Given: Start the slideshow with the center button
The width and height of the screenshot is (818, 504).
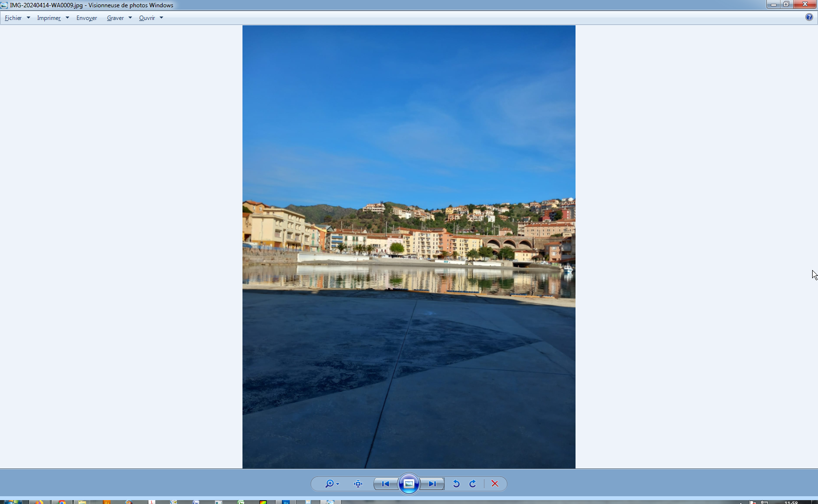Looking at the screenshot, I should click(409, 484).
